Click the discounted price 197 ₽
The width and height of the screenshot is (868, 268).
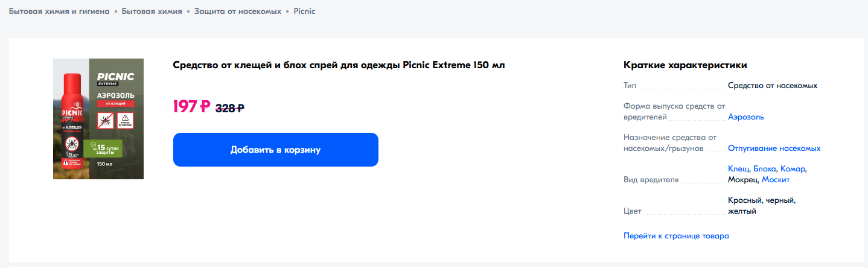coord(191,107)
